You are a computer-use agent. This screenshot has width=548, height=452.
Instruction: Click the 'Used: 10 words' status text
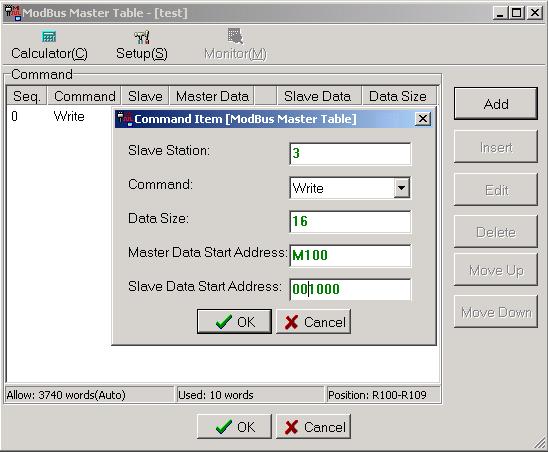pos(216,395)
